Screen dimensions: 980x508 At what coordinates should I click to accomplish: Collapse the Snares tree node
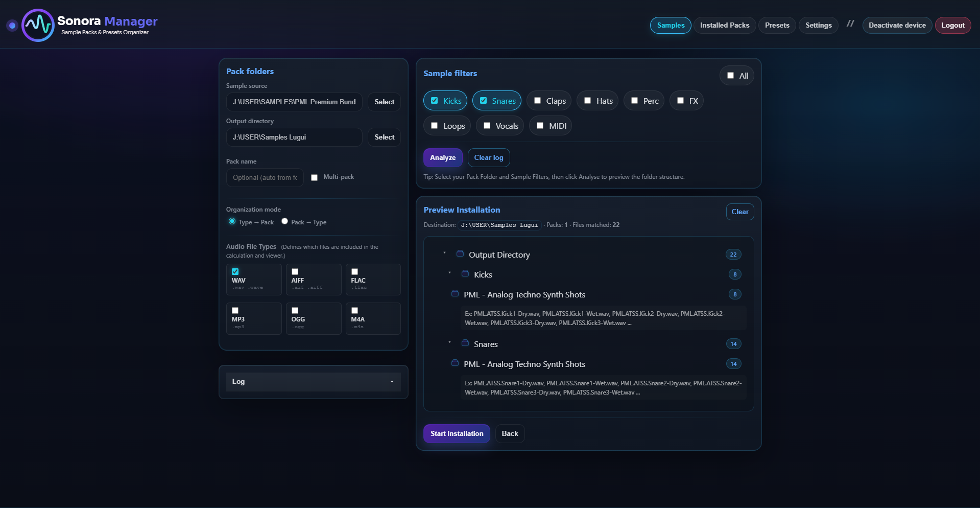(449, 342)
